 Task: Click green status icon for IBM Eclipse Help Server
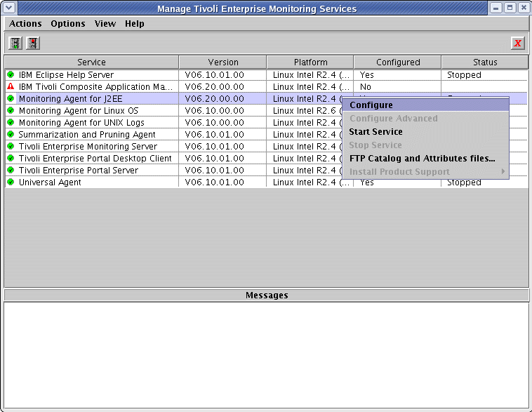click(x=11, y=74)
